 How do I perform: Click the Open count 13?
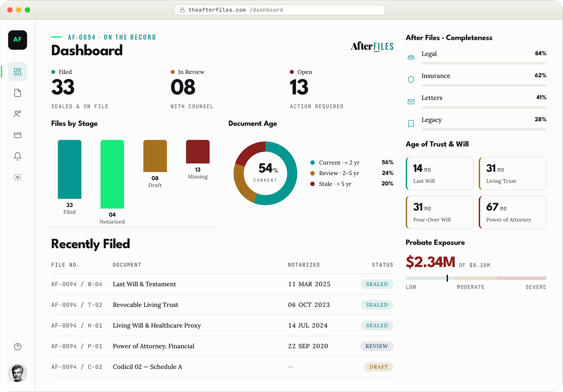299,87
